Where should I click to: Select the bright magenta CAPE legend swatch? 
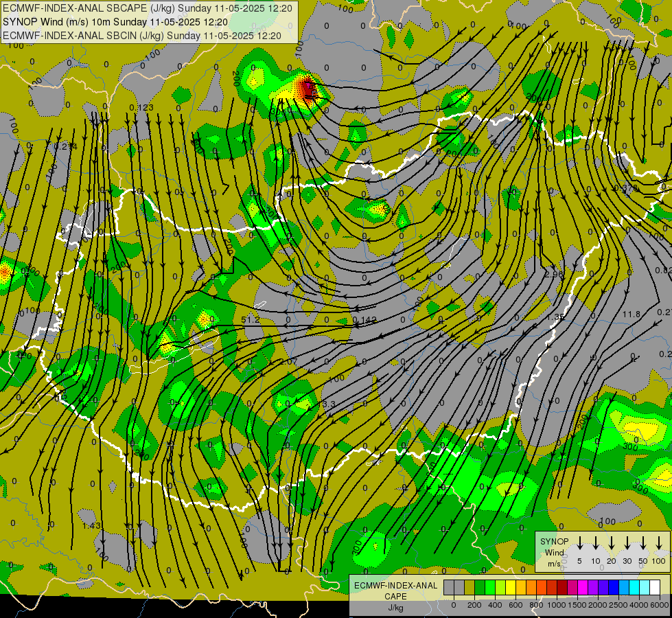583,588
